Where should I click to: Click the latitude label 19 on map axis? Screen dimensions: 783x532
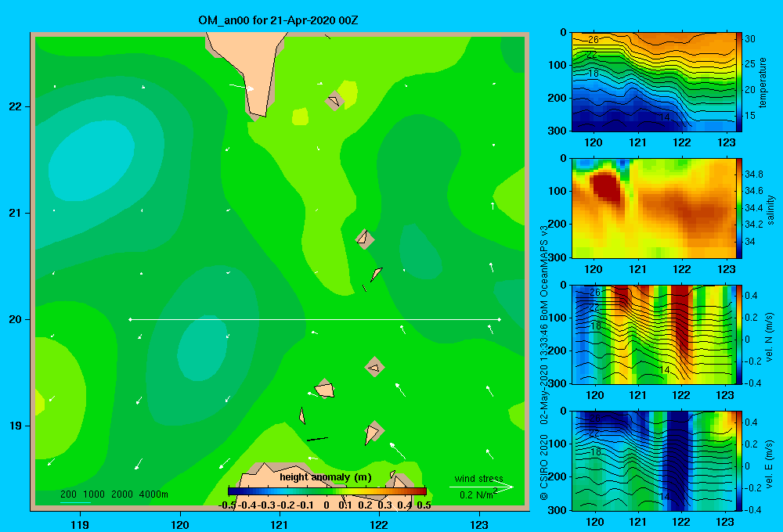tap(16, 426)
